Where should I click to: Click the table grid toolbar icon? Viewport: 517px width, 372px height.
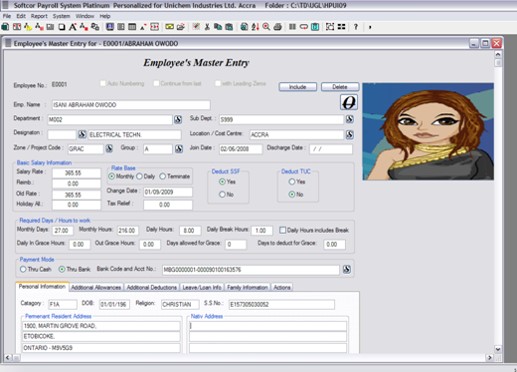pyautogui.click(x=132, y=27)
